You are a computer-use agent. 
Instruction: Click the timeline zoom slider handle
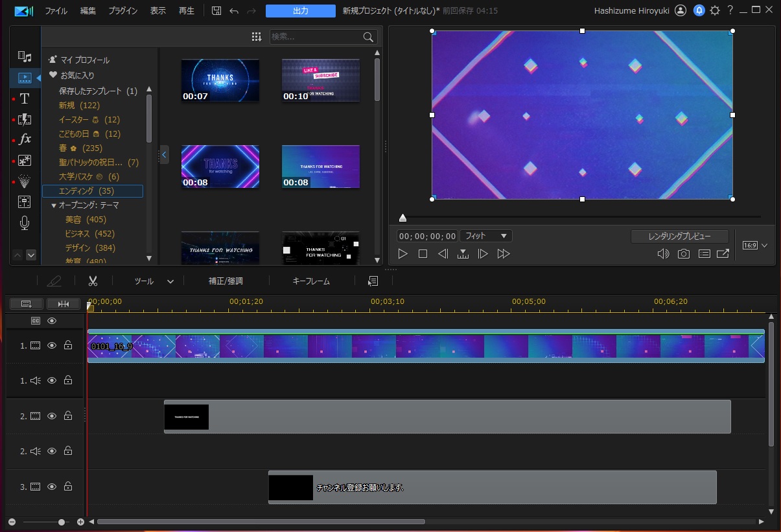click(62, 522)
